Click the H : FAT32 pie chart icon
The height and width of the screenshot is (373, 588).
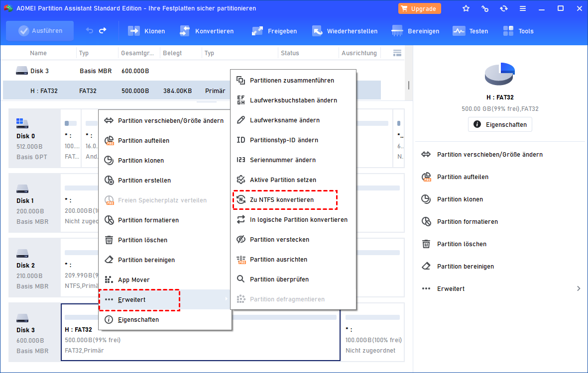[x=500, y=74]
